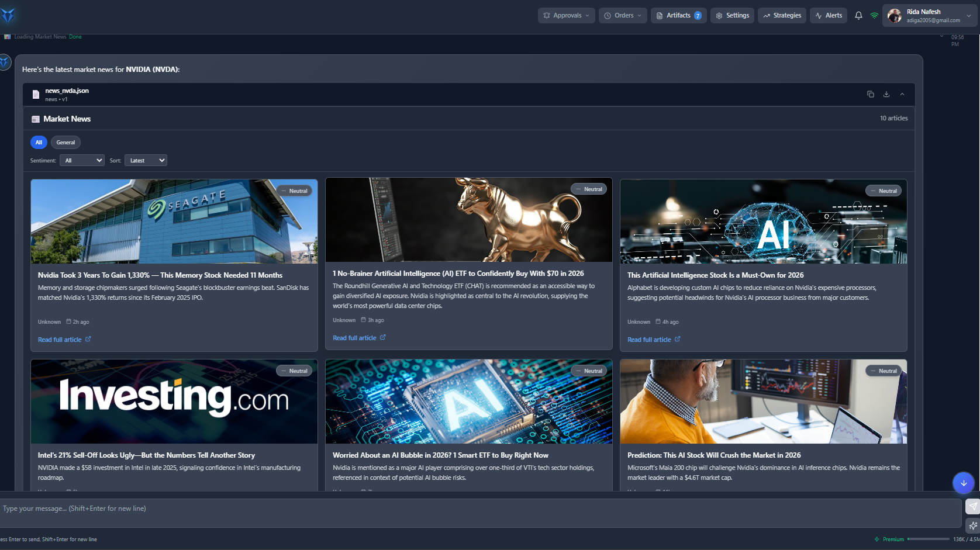Click Neutral badge on Must-Own article

pyautogui.click(x=884, y=191)
